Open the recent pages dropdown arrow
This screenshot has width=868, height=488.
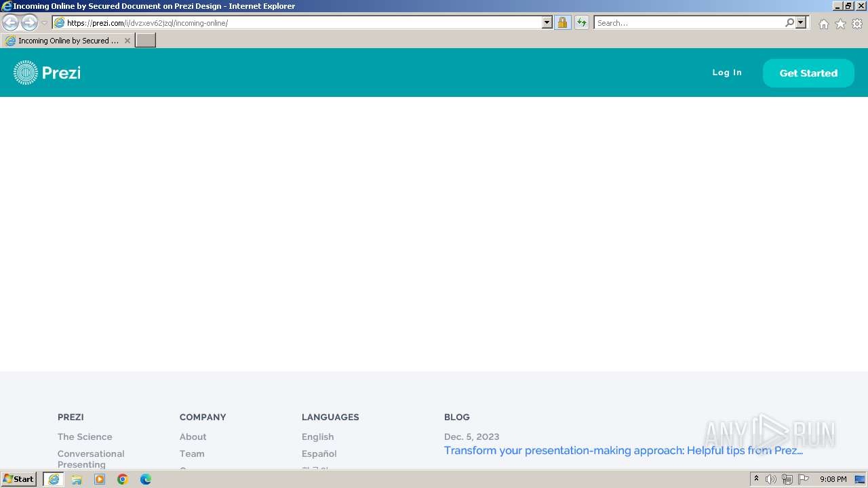[45, 23]
